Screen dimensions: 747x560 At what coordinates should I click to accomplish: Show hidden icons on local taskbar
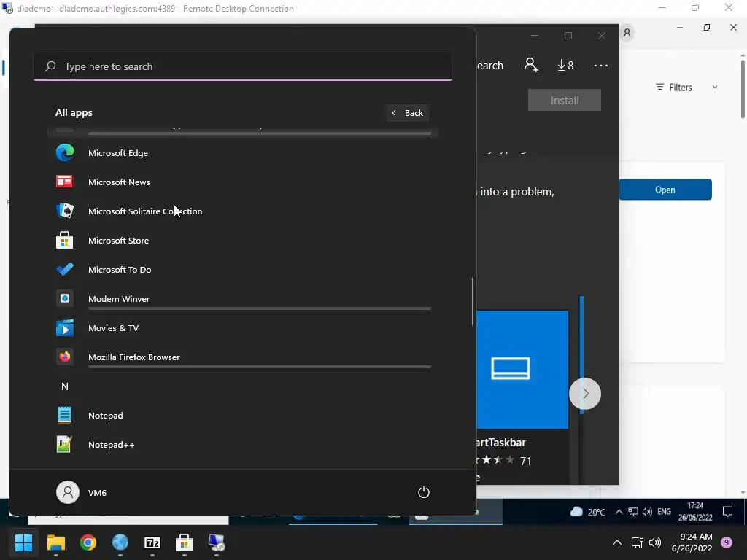point(617,542)
